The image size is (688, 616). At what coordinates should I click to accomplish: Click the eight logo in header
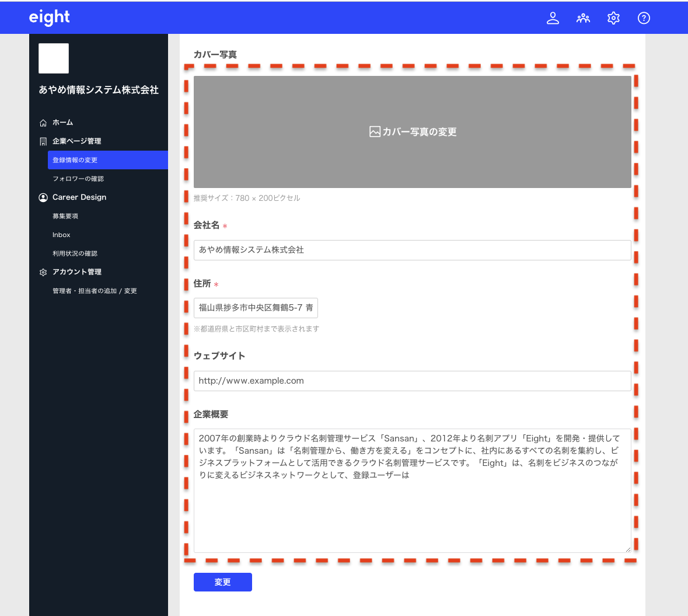coord(49,18)
